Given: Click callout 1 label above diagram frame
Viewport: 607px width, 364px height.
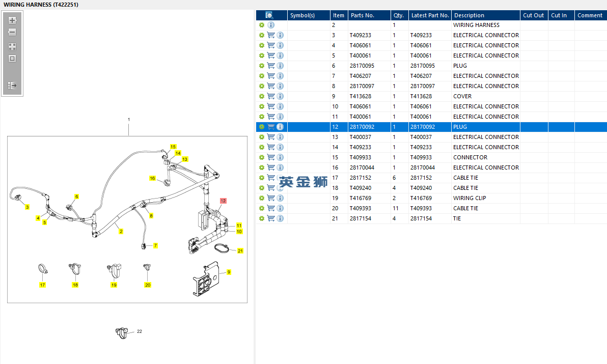Looking at the screenshot, I should pos(129,120).
